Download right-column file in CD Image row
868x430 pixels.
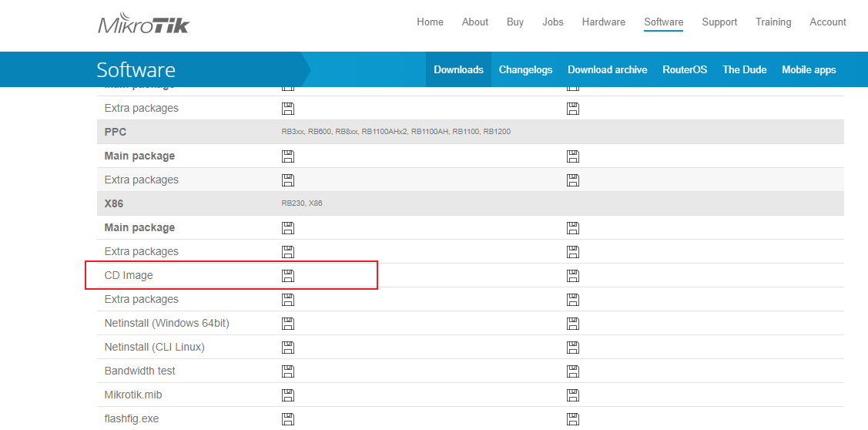573,275
